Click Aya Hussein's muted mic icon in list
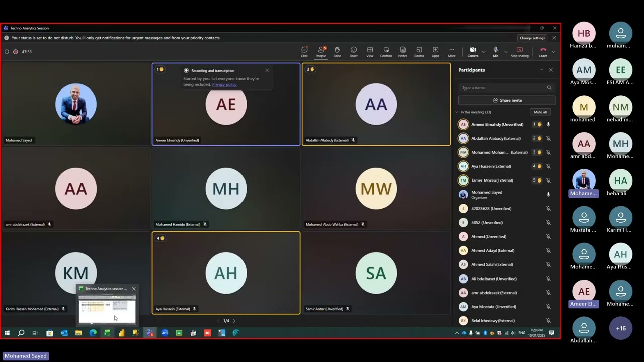644x362 pixels. (548, 166)
